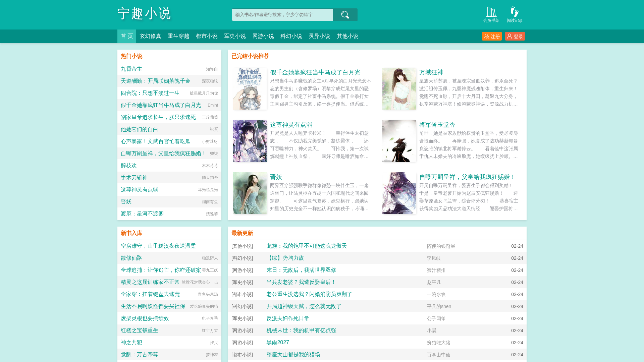Open 散修仙路 in new books
This screenshot has height=362, width=644.
131,258
